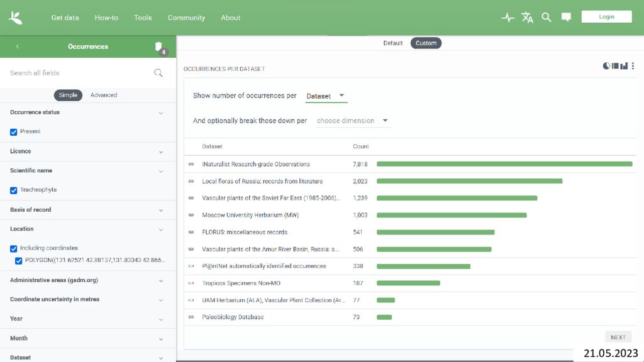Image resolution: width=644 pixels, height=362 pixels.
Task: Open the About menu
Action: [230, 18]
